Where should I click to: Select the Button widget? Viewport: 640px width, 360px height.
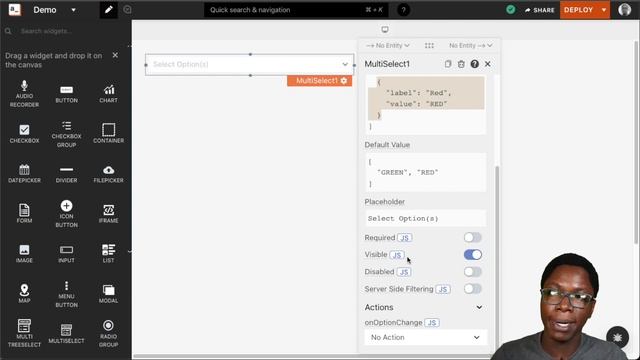click(67, 94)
